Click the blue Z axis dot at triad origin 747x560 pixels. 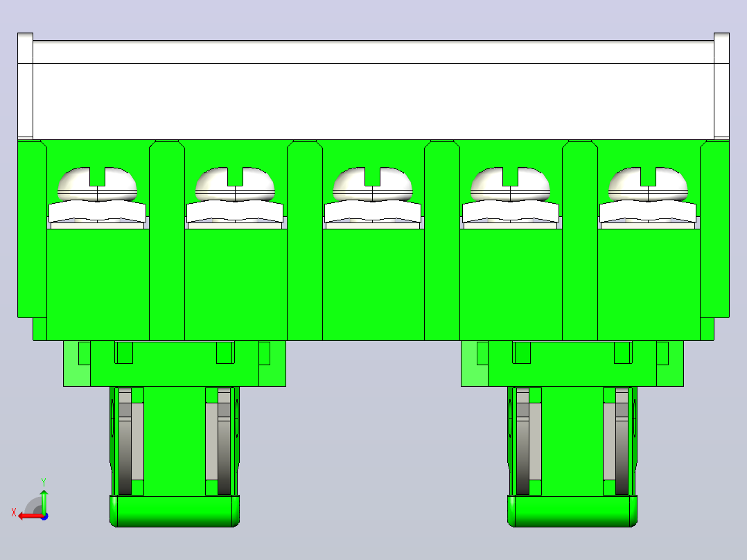[44, 516]
